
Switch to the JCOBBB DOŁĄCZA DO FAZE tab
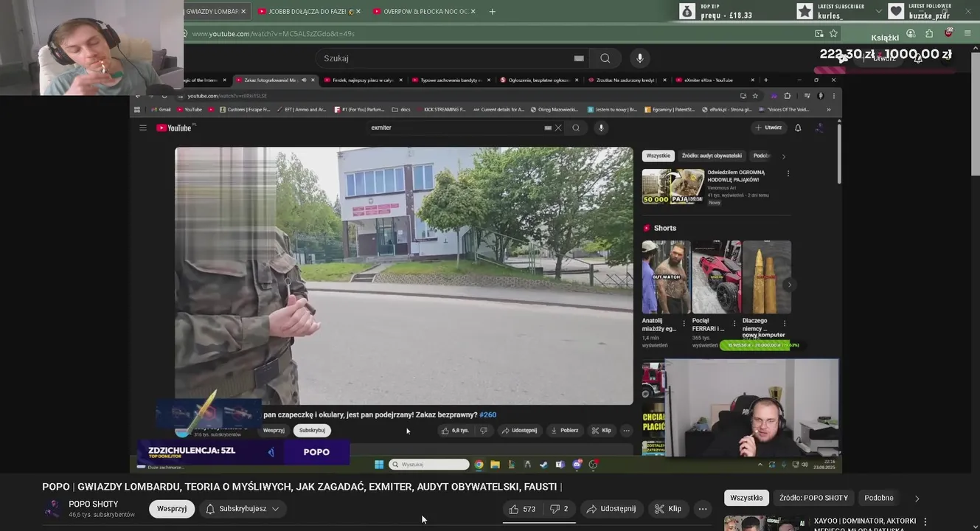pos(309,11)
